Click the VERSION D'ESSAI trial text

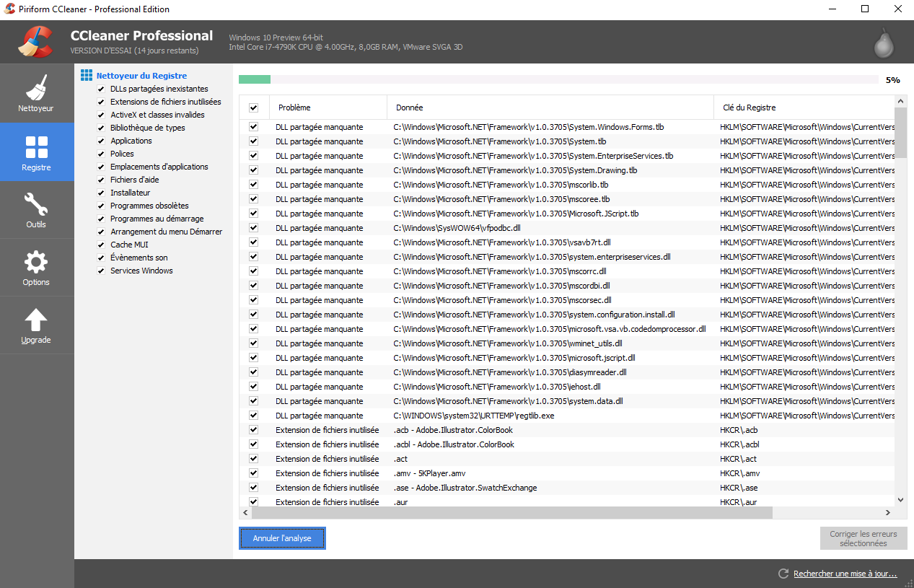tap(134, 51)
